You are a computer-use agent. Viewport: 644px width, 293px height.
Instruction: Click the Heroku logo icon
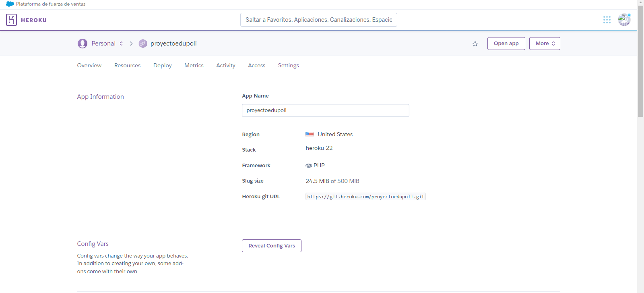coord(11,20)
